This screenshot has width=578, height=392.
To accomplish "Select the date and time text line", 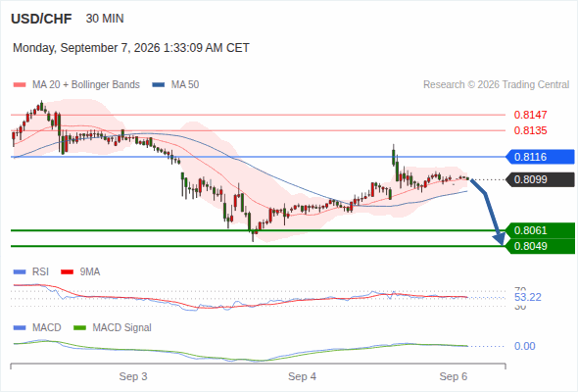I will coord(131,48).
